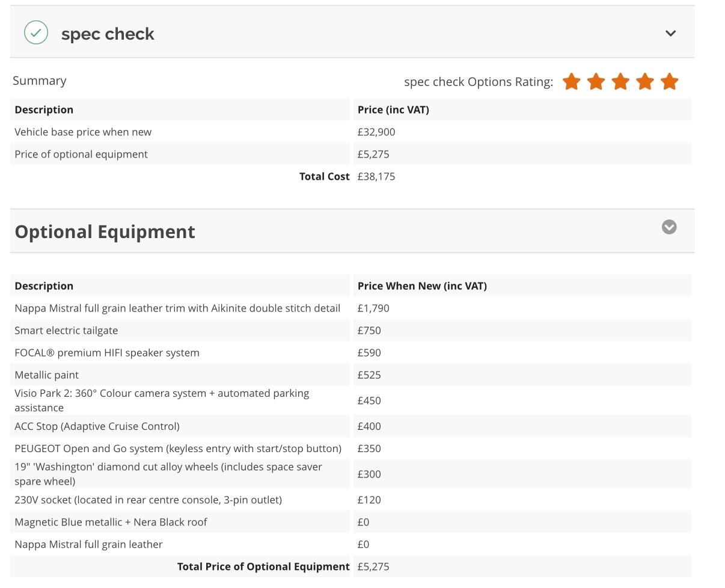Click the green checkmark circle icon

click(36, 33)
